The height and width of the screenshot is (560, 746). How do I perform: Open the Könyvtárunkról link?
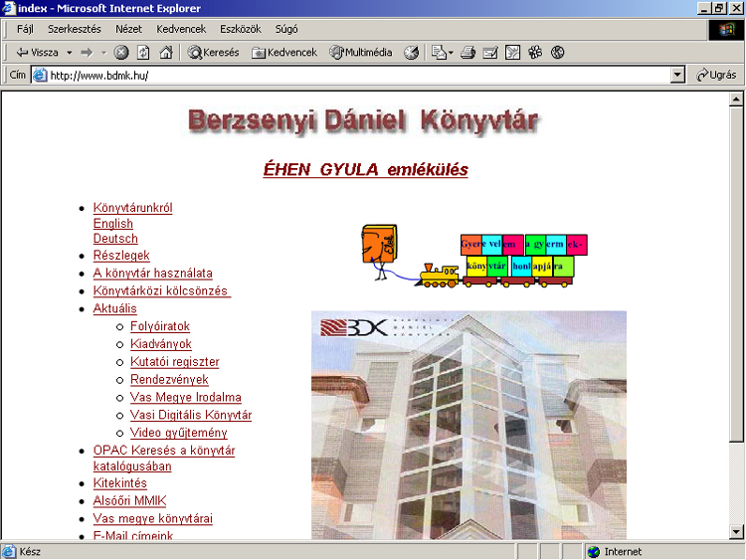132,208
